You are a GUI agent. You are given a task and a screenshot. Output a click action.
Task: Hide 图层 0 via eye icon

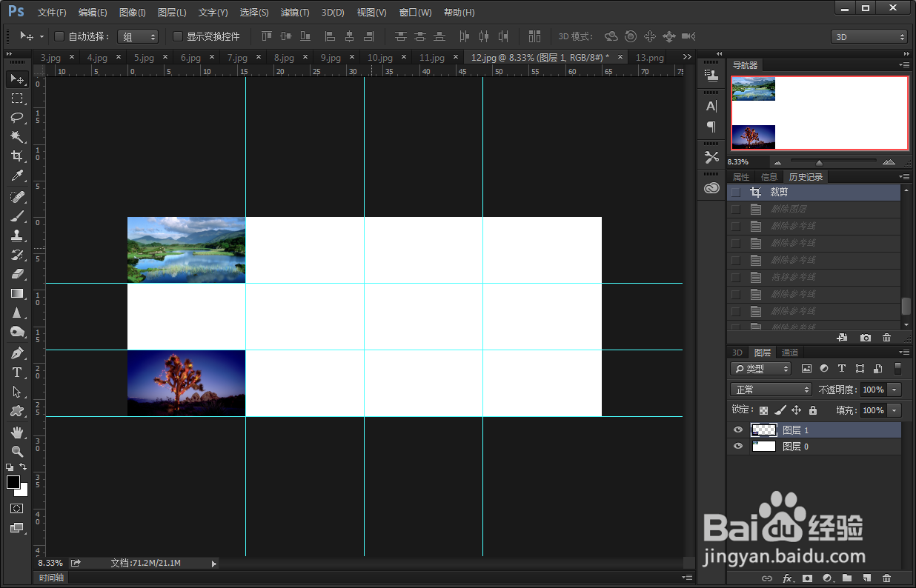pos(737,447)
